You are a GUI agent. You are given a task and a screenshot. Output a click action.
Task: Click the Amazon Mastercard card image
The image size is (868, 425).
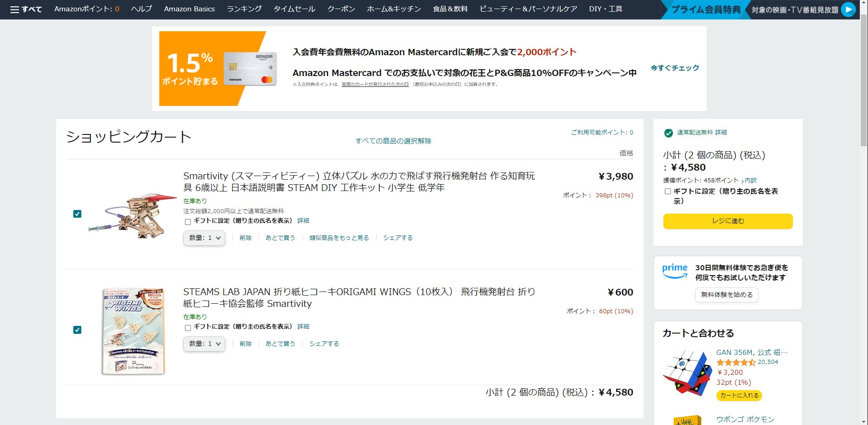pos(250,69)
